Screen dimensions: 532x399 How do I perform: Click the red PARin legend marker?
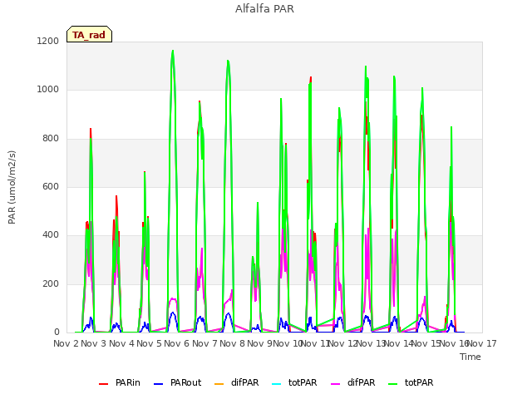pyautogui.click(x=103, y=384)
